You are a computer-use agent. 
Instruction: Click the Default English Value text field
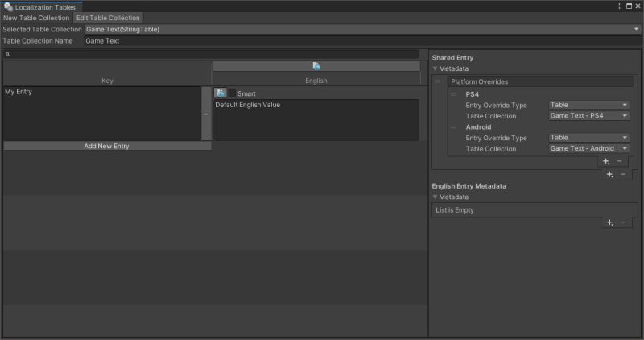click(x=316, y=119)
